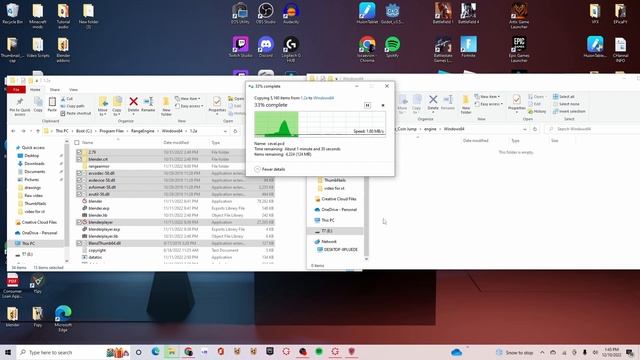Click History in Windows64 window ribbon
The height and width of the screenshot is (360, 640).
(537, 111)
